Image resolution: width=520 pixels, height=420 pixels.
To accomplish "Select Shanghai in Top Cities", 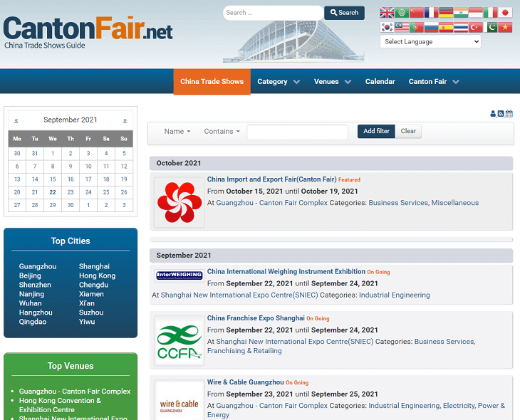I will click(94, 266).
